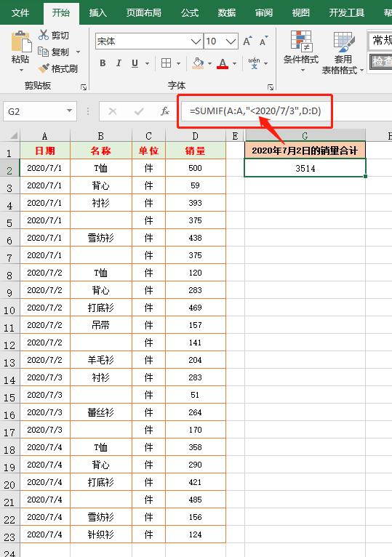This screenshot has height=557, width=392.
Task: Expand the Paste options arrow
Action: coord(21,70)
